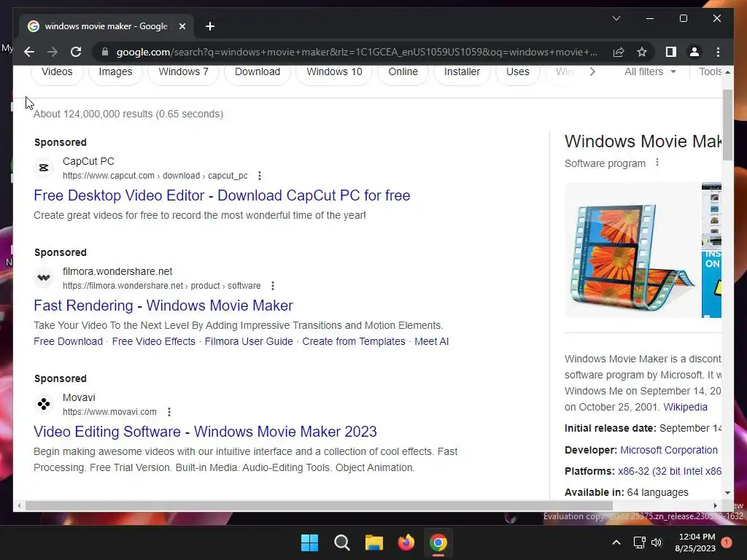Click the Free Download sitelink
The width and height of the screenshot is (747, 560).
coord(68,341)
